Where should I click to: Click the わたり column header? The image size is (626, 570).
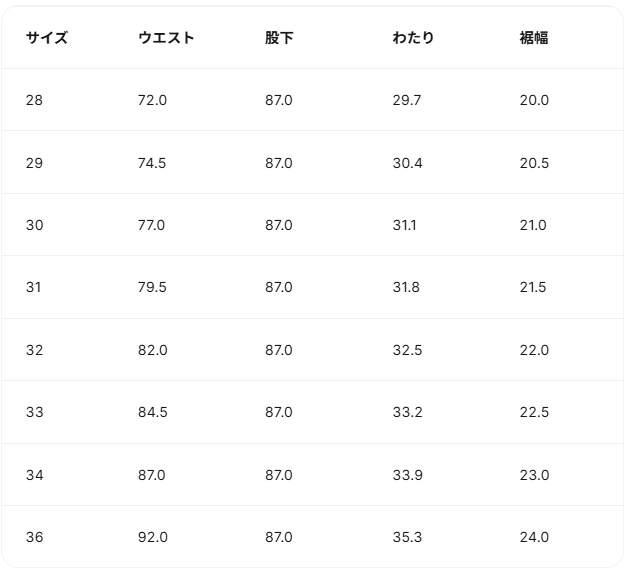pos(413,38)
